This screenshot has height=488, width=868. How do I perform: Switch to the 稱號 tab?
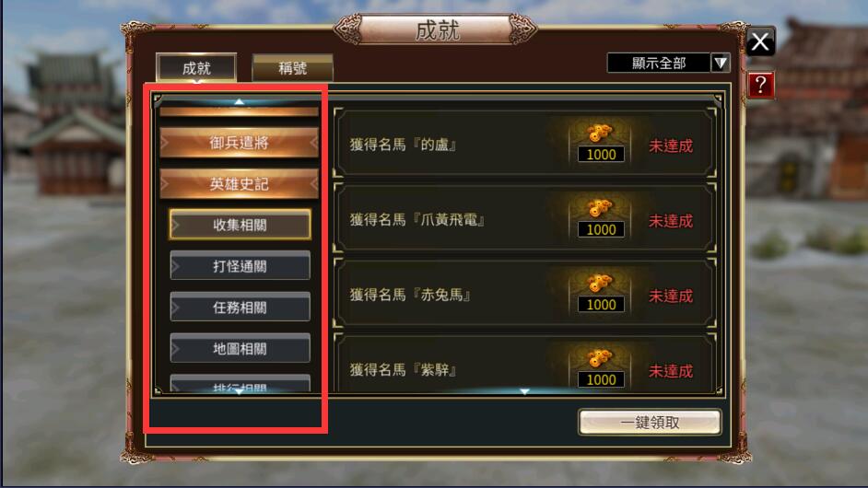pyautogui.click(x=292, y=68)
